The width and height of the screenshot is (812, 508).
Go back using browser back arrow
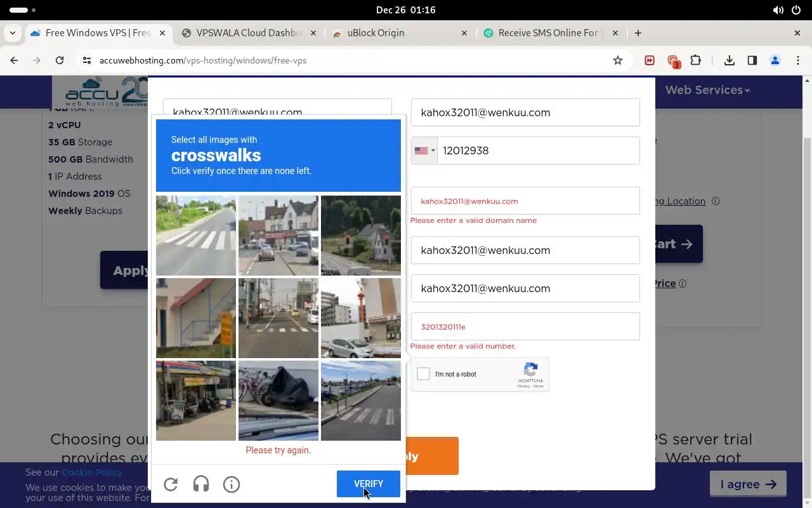click(14, 60)
